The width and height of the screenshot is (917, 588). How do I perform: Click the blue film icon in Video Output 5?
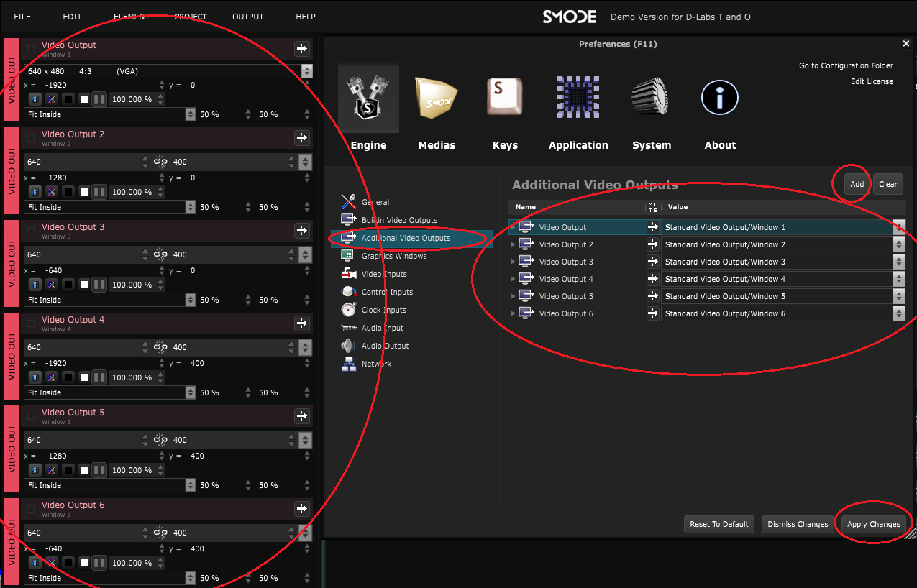35,470
